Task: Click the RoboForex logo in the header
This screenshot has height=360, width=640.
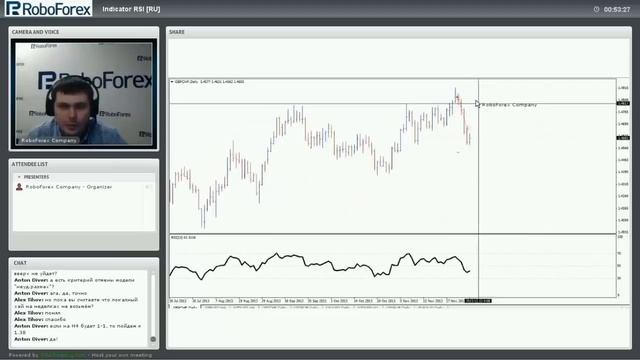Action: click(x=48, y=8)
